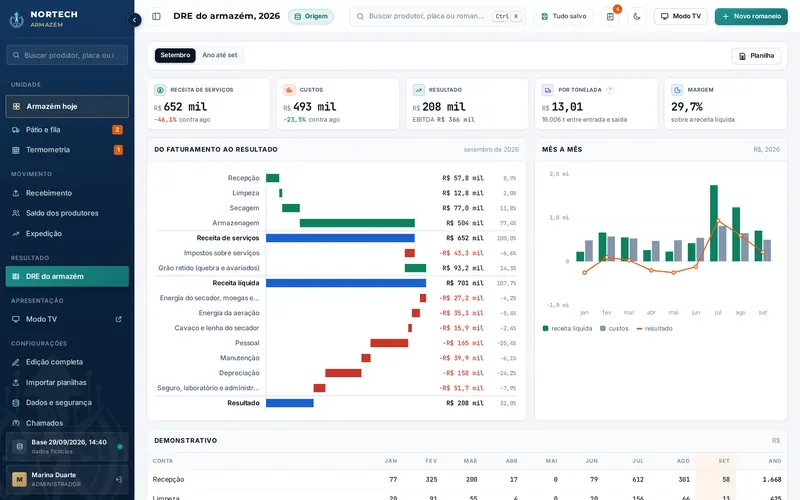Click the 1.668 annual total for Recepção
The image size is (800, 500).
click(x=772, y=480)
